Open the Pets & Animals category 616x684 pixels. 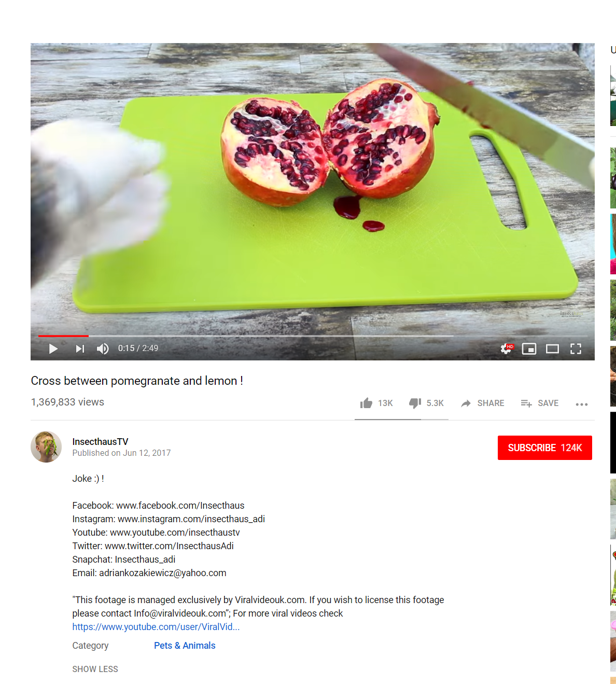coord(185,645)
